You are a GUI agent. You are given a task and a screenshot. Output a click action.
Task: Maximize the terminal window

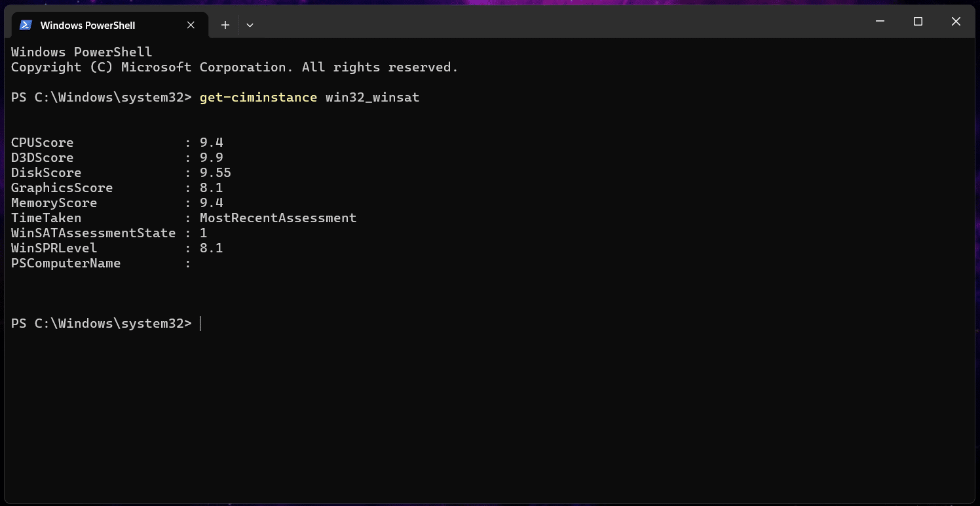coord(918,22)
